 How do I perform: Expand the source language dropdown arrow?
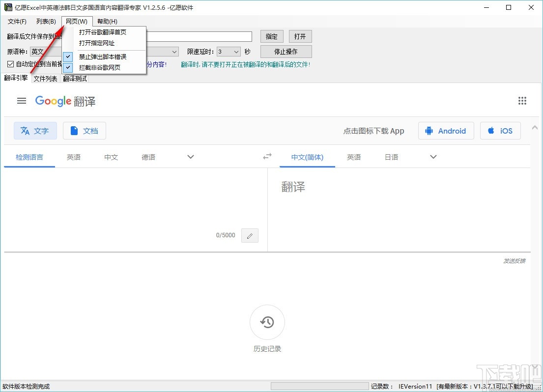click(x=190, y=156)
